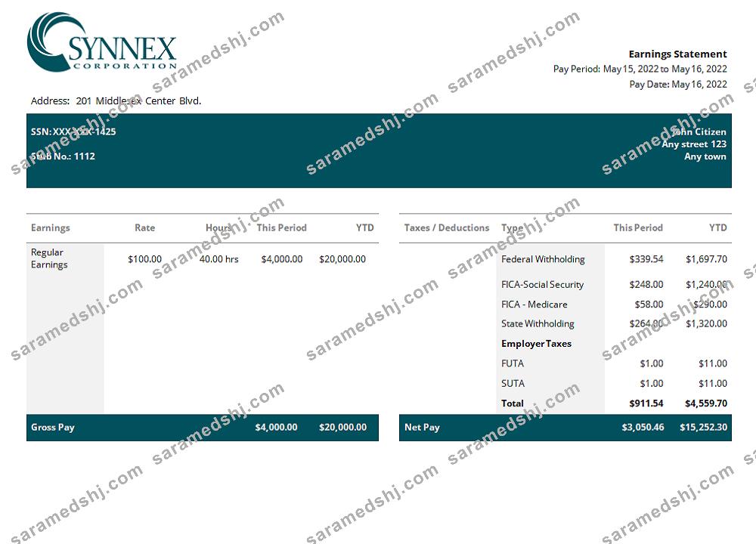Click the 'Rate' column header
The height and width of the screenshot is (544, 756).
(x=144, y=227)
